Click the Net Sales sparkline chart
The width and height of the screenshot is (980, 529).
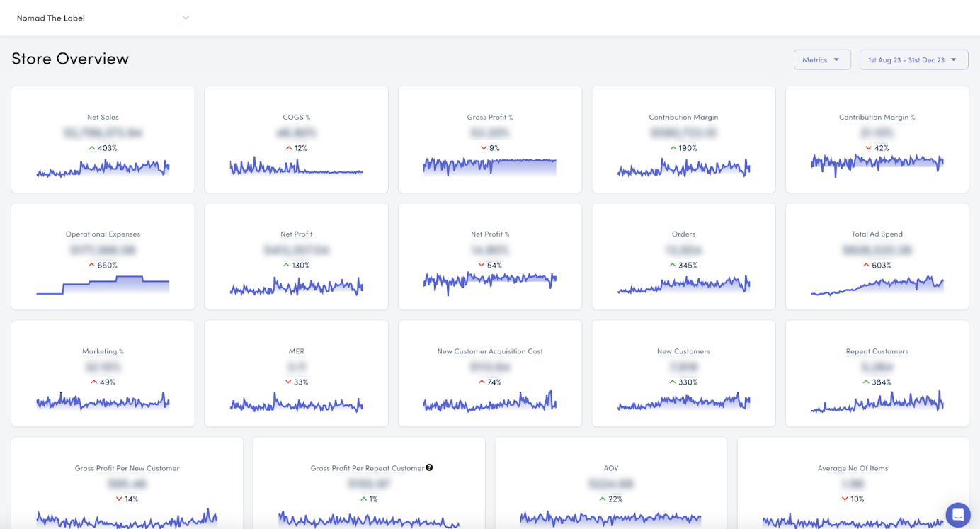(103, 169)
